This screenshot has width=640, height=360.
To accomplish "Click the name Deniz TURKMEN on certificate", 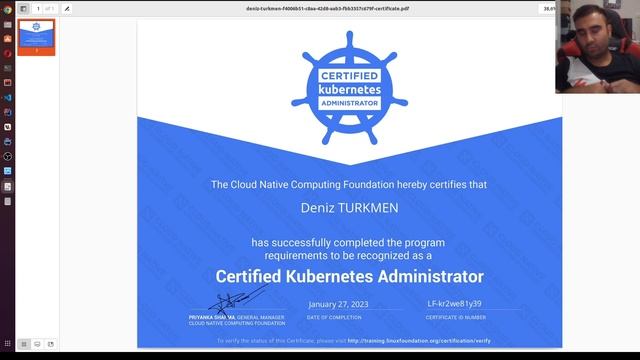I will 349,208.
